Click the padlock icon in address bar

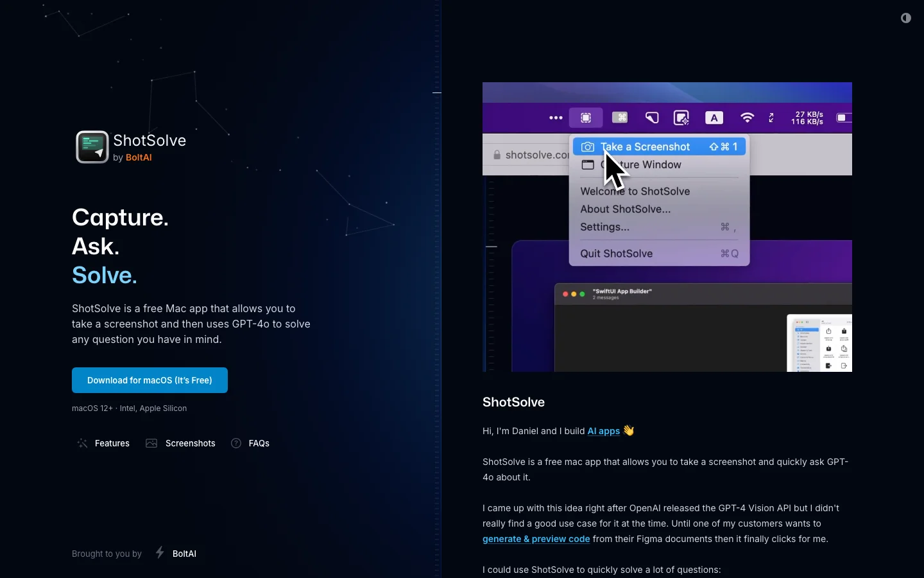[x=497, y=155]
